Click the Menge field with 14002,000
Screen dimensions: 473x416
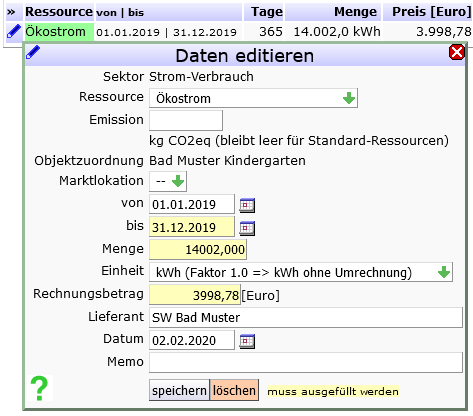pos(198,250)
